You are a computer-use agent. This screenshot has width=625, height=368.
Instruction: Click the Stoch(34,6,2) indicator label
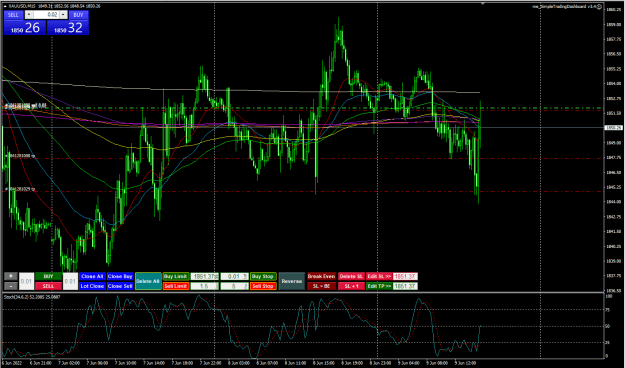coord(32,297)
